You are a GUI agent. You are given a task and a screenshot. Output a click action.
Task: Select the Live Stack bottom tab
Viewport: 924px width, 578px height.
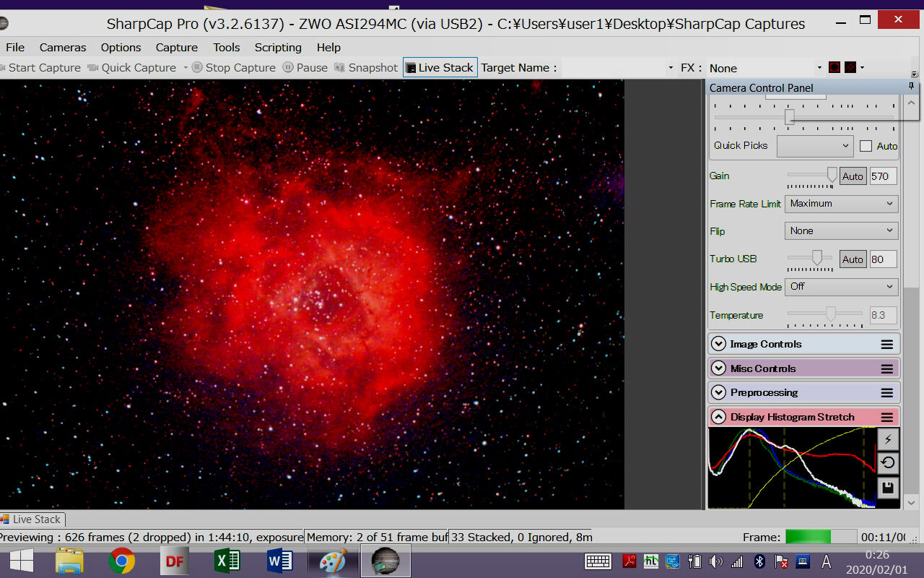tap(31, 519)
